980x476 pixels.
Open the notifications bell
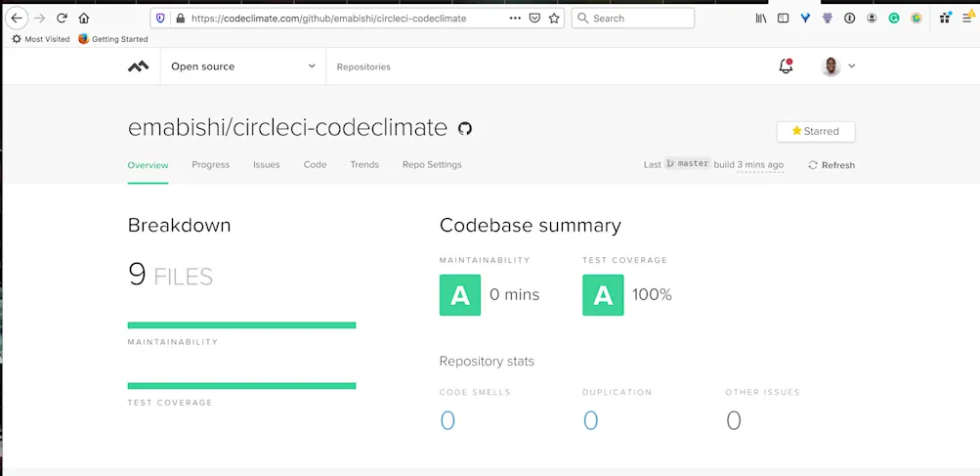coord(786,65)
